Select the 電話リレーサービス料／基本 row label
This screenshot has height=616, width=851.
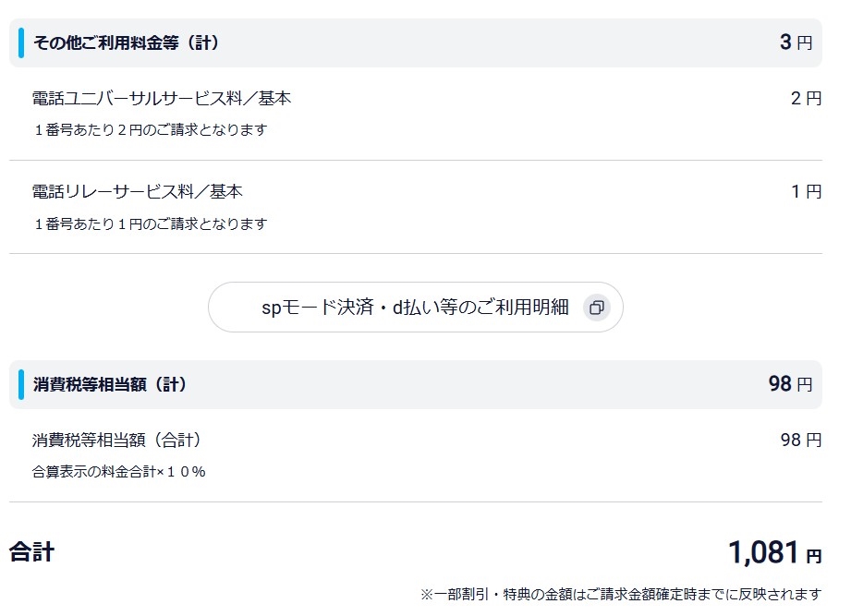138,192
